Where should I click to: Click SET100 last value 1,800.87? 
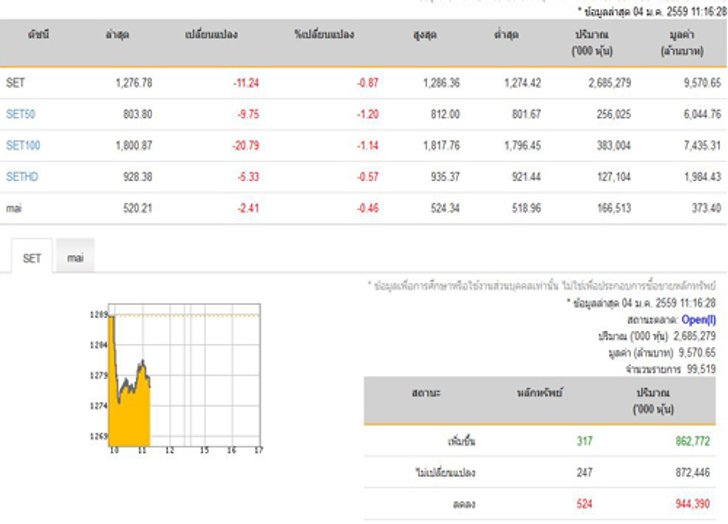(x=134, y=146)
